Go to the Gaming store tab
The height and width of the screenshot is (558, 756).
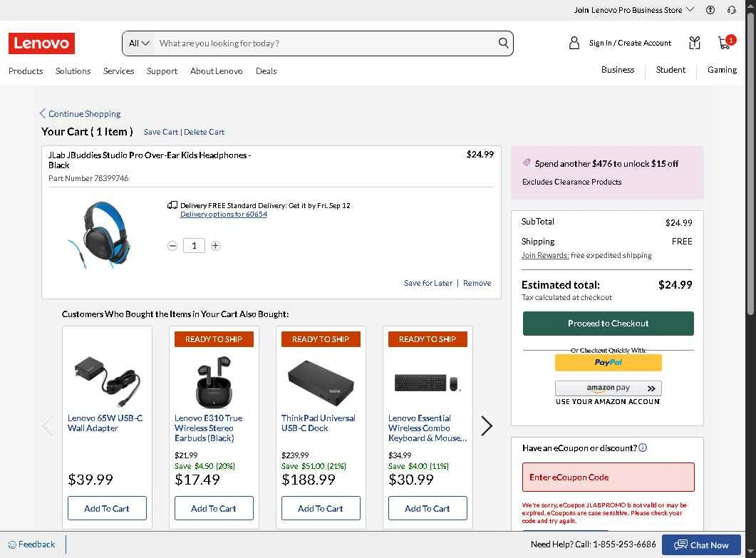tap(722, 69)
